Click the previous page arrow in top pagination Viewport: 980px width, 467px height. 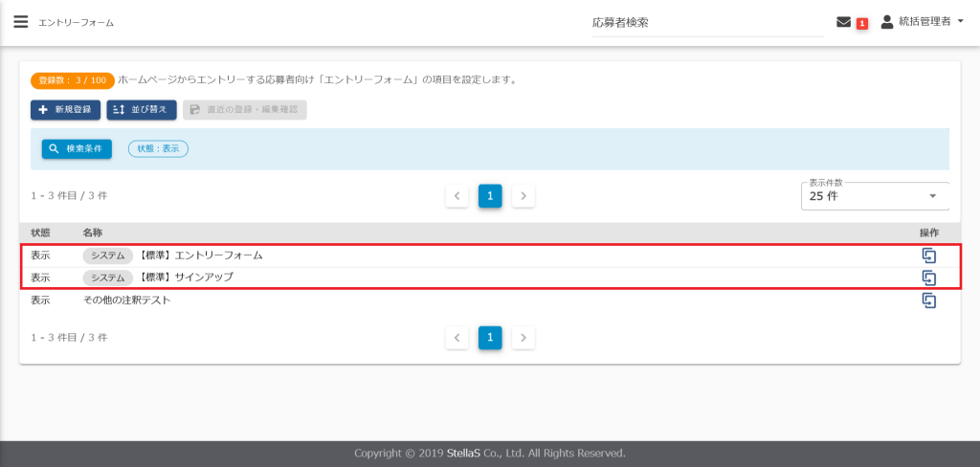coord(457,196)
